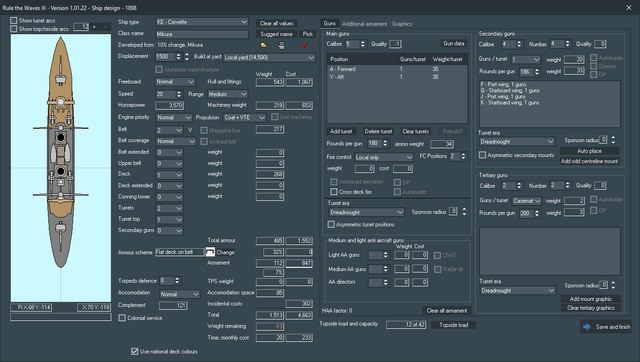Switch to the Guns tab

pyautogui.click(x=329, y=24)
